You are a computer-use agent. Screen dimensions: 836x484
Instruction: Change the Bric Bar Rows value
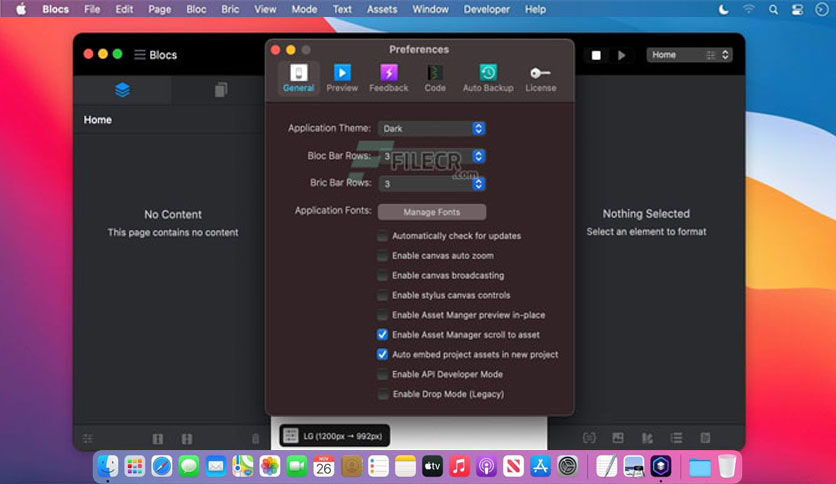(431, 184)
